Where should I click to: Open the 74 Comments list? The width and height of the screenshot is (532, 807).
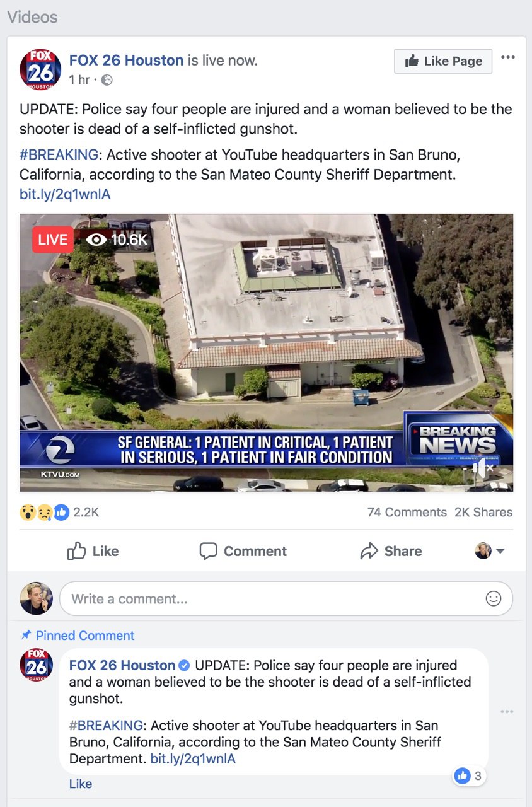407,513
